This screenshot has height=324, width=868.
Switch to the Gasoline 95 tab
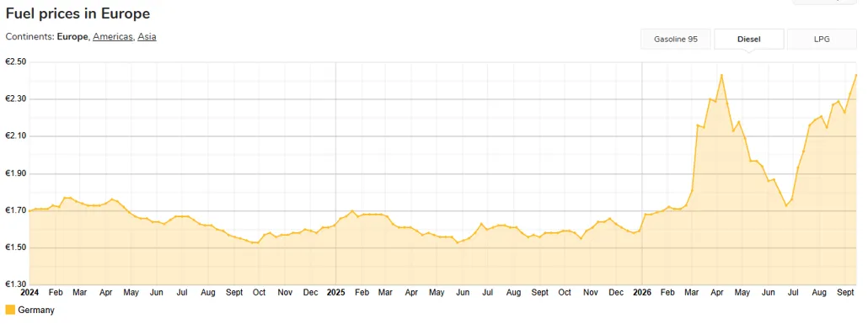(675, 40)
